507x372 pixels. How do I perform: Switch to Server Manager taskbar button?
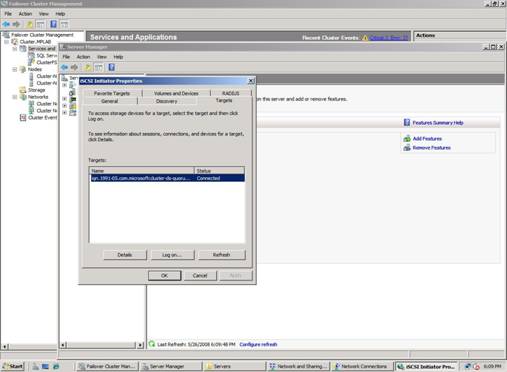point(171,366)
